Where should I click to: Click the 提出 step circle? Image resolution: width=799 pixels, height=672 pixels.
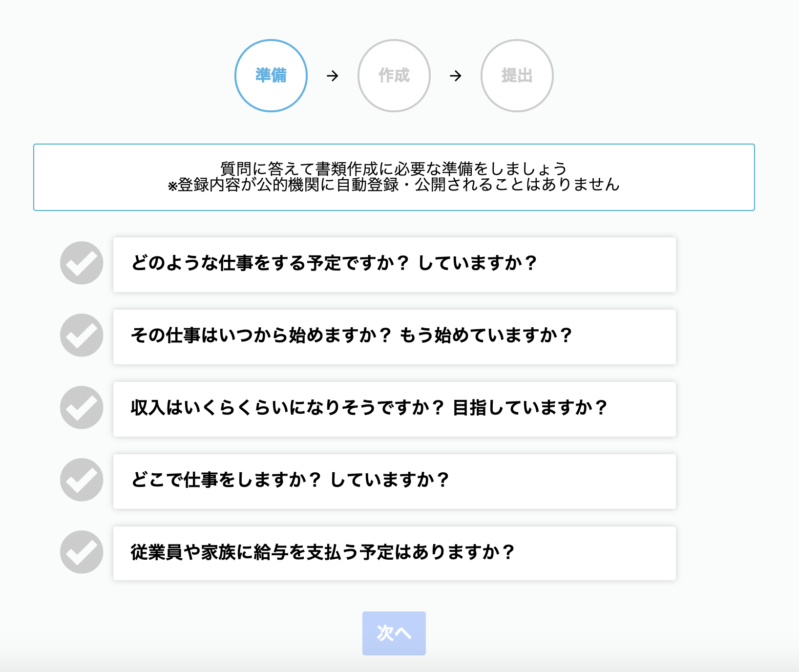point(517,75)
